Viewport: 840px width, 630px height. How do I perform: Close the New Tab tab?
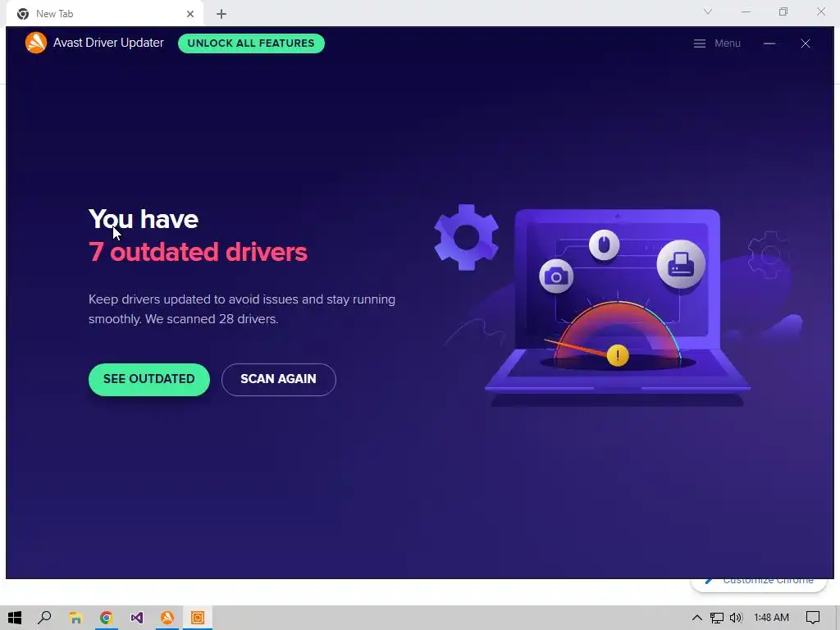click(x=190, y=14)
